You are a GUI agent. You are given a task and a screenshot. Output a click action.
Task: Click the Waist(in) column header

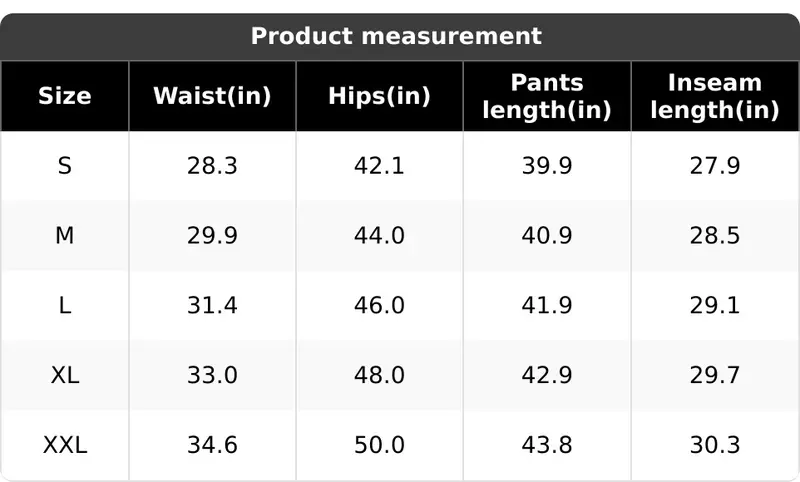click(212, 96)
